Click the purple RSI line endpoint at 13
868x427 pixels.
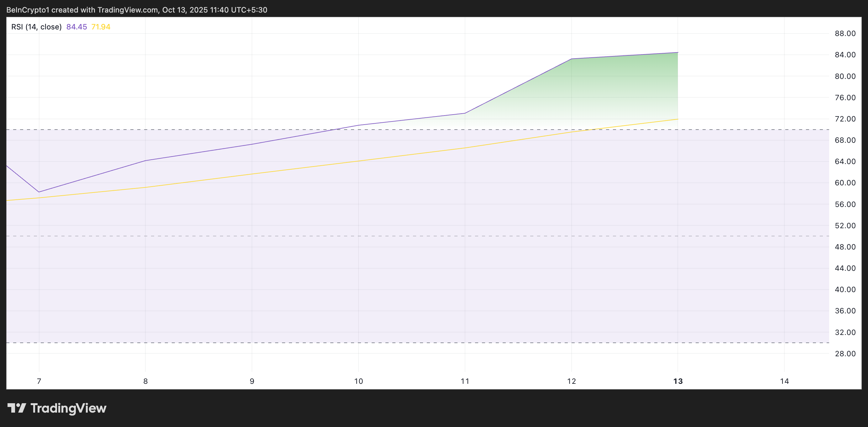pyautogui.click(x=677, y=53)
